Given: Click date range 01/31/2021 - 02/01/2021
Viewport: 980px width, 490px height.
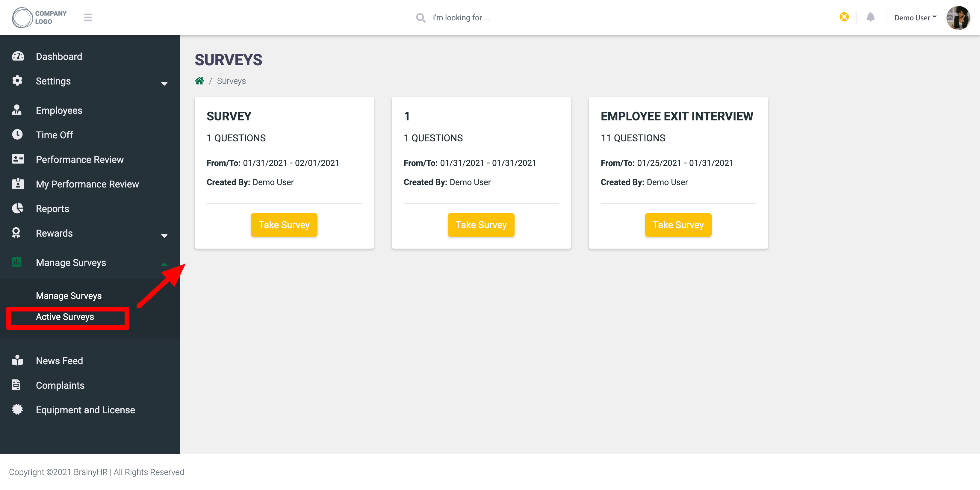Looking at the screenshot, I should (291, 163).
